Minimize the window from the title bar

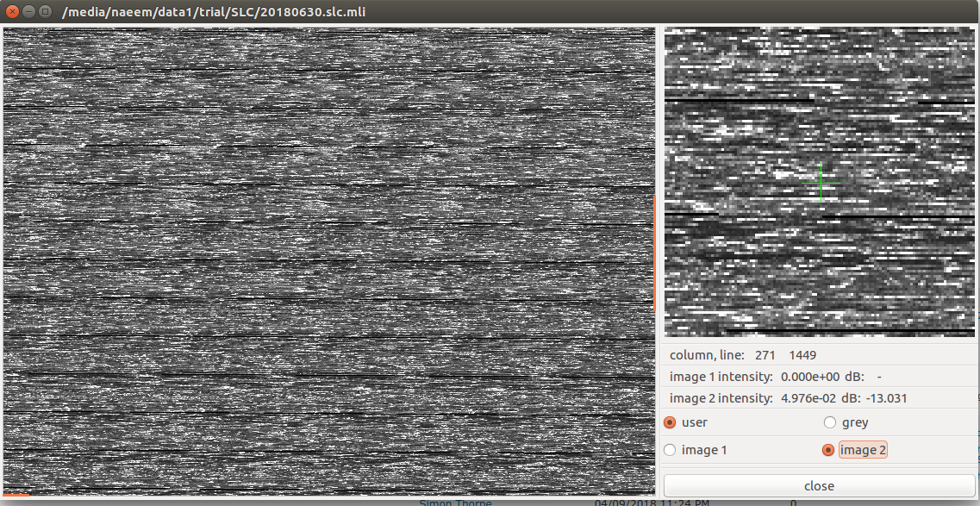(x=28, y=11)
